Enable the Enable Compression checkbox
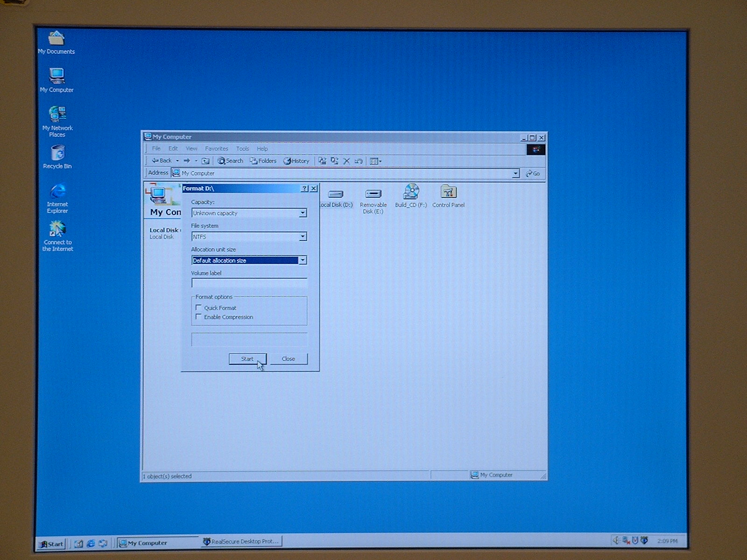Viewport: 747px width, 560px height. (x=198, y=317)
